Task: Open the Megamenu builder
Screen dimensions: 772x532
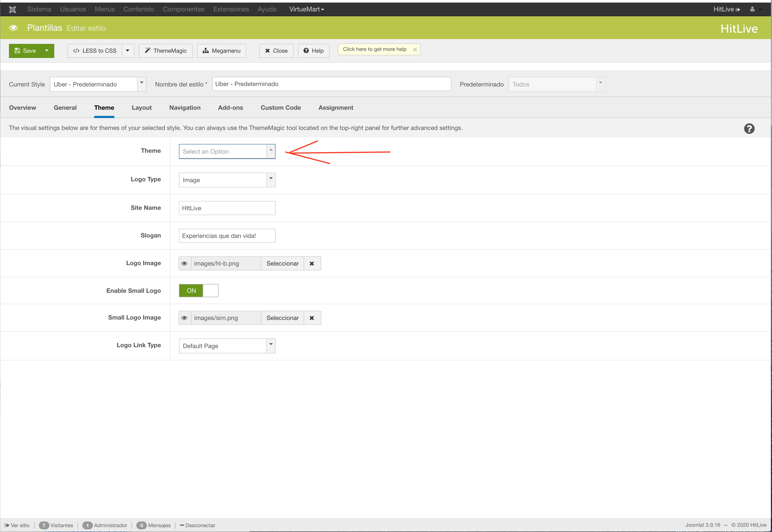Action: pos(221,51)
